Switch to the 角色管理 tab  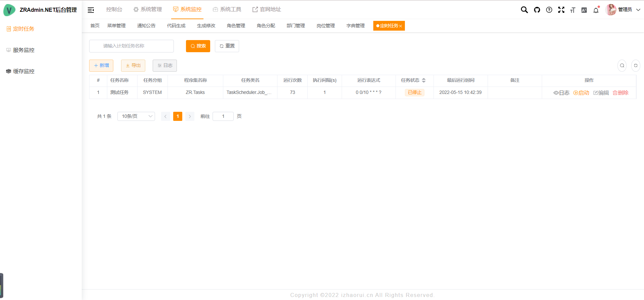tap(236, 26)
